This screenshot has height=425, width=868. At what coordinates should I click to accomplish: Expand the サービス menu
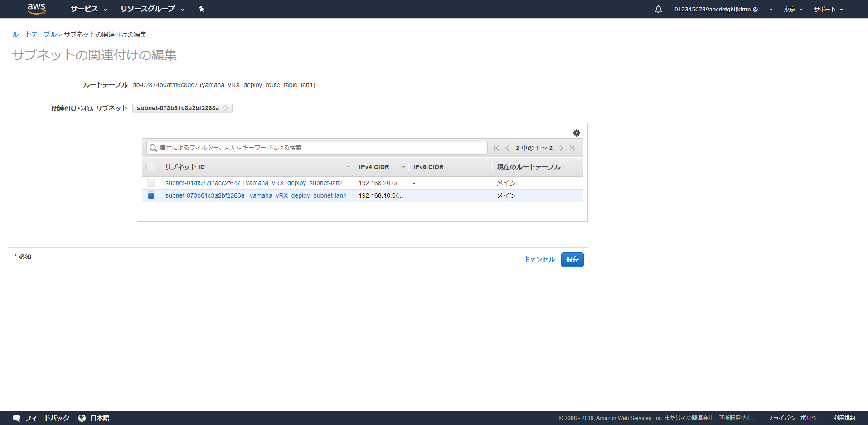click(88, 9)
